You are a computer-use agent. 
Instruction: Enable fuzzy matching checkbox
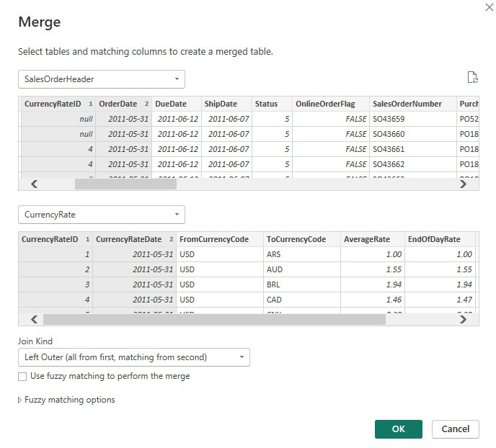tap(22, 376)
